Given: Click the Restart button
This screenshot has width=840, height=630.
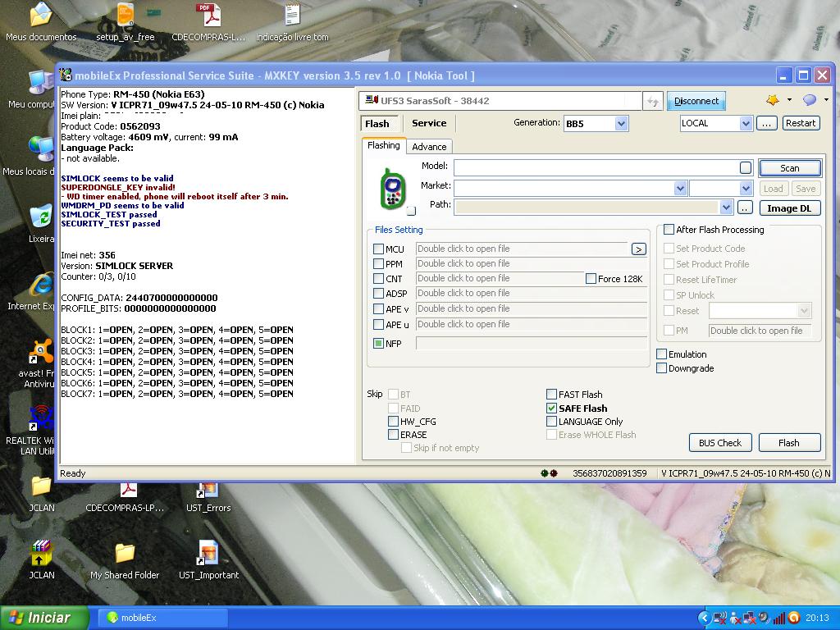Looking at the screenshot, I should click(801, 123).
